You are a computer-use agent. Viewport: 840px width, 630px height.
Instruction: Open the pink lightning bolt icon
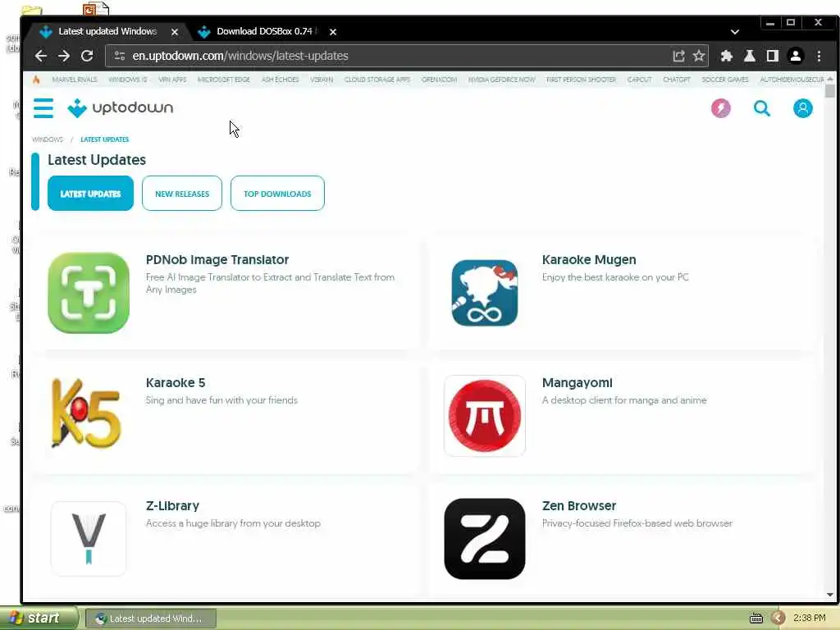(720, 108)
